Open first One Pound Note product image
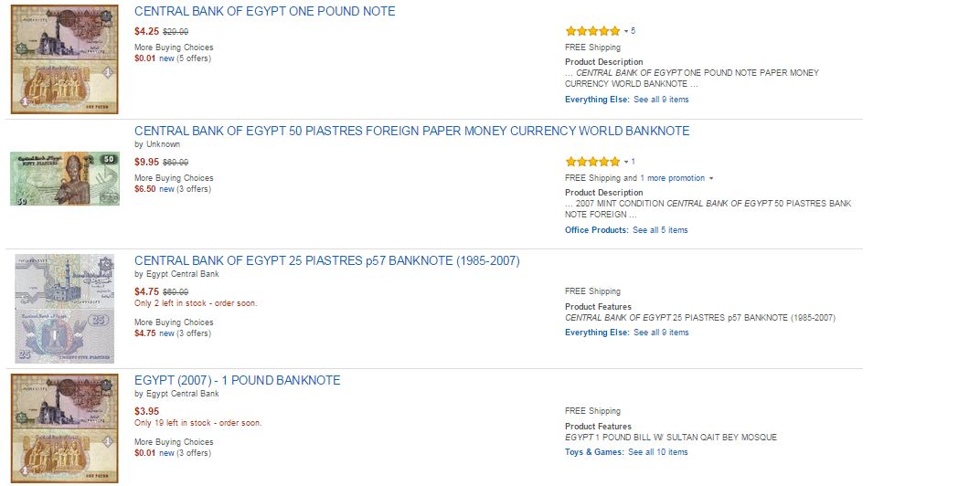Screen dimensions: 980x486 click(65, 58)
